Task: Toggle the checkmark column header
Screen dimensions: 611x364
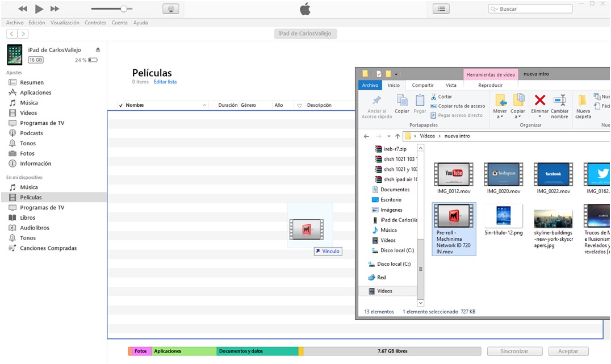Action: pos(120,106)
